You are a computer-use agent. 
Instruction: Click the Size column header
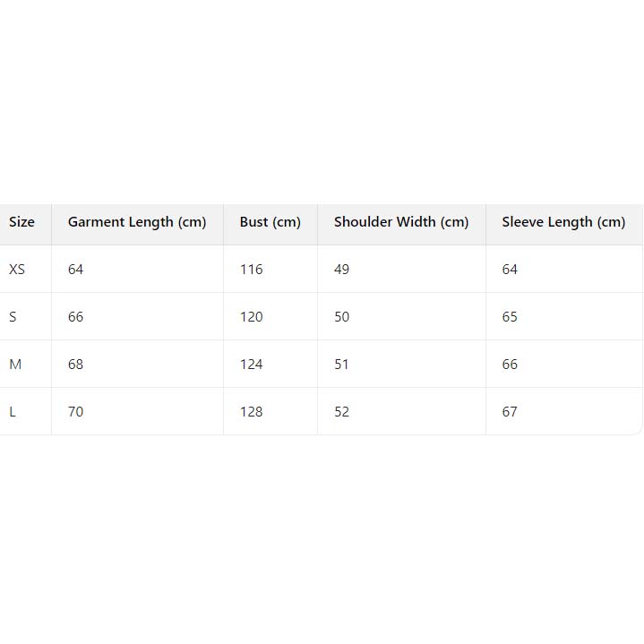coord(22,222)
